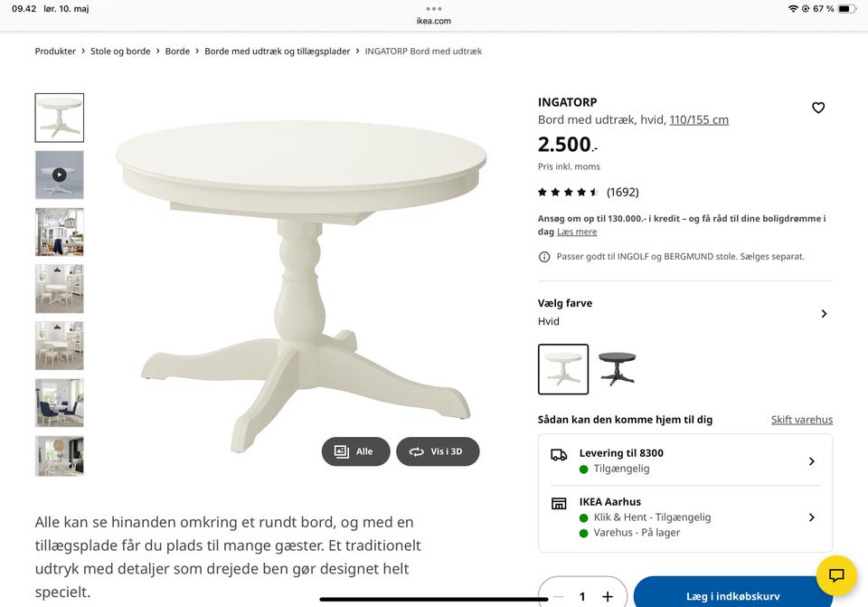Show all images with Alle button
Image resolution: width=868 pixels, height=607 pixels.
pyautogui.click(x=355, y=451)
